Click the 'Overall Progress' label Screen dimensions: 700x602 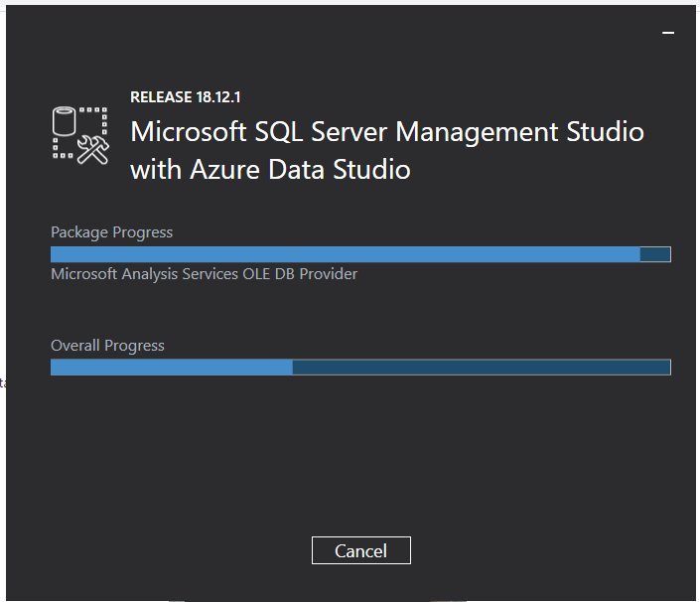pyautogui.click(x=107, y=346)
